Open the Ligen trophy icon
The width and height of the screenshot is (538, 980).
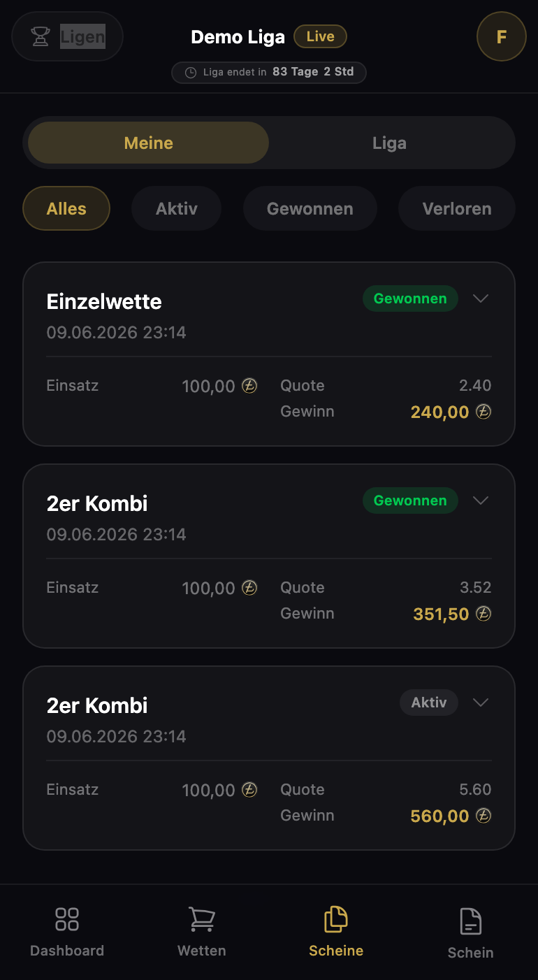(x=41, y=36)
